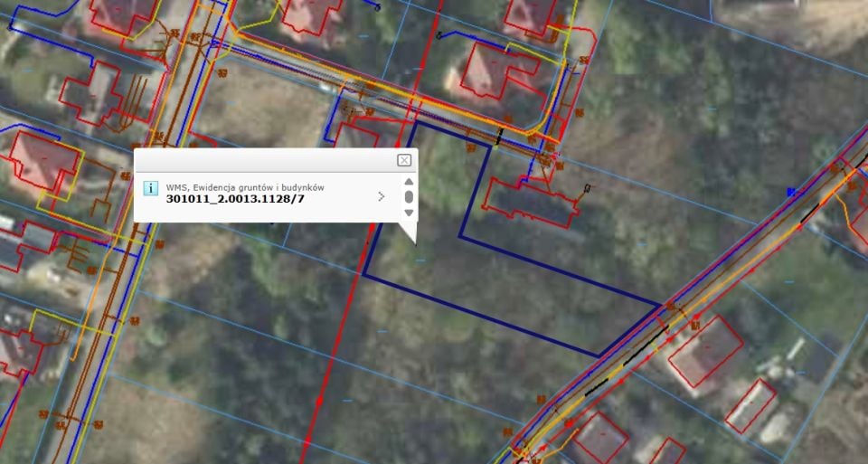Open next result with right chevron
Viewport: 868px width, 464px height.
[381, 196]
